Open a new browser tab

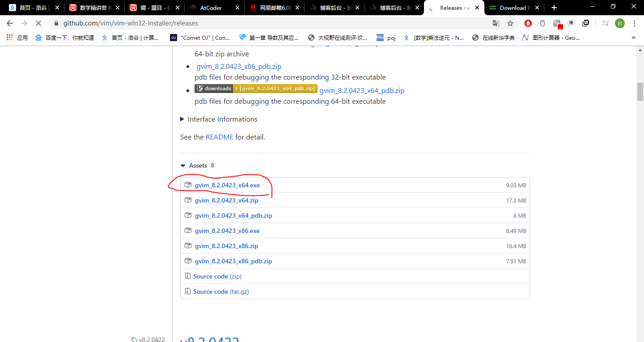click(554, 8)
